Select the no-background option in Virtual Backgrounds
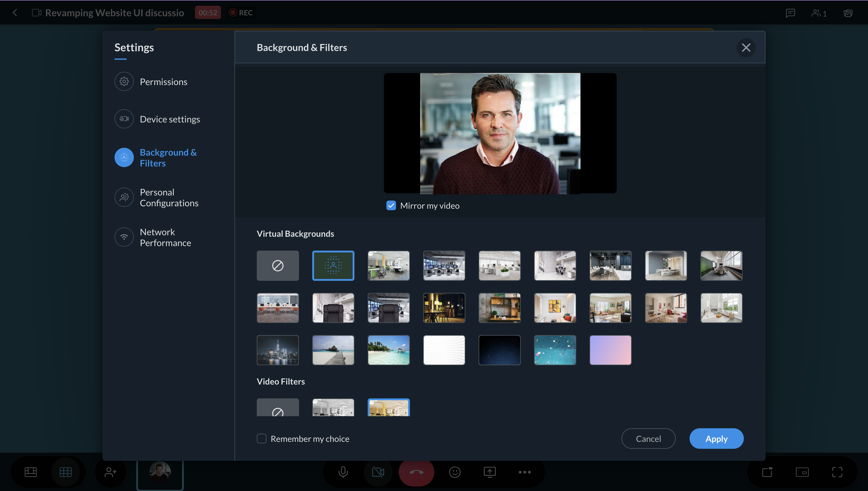Screen dimensions: 868x491 278,265
